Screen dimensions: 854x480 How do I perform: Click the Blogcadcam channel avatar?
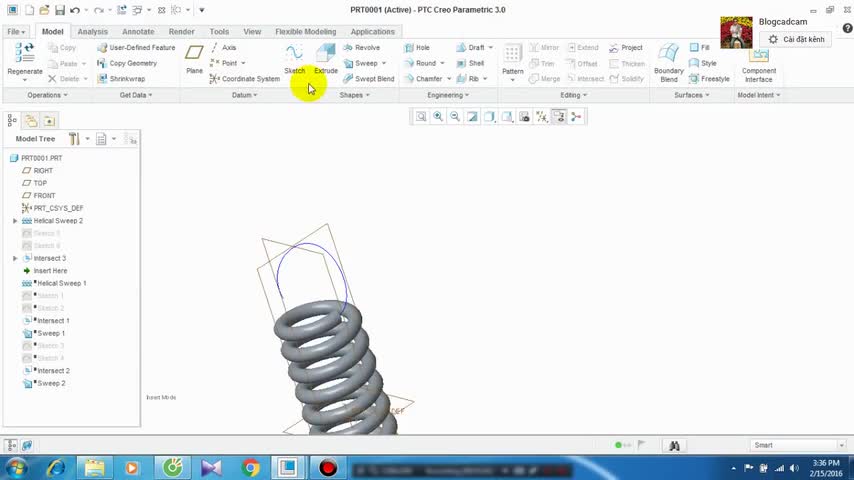click(736, 33)
